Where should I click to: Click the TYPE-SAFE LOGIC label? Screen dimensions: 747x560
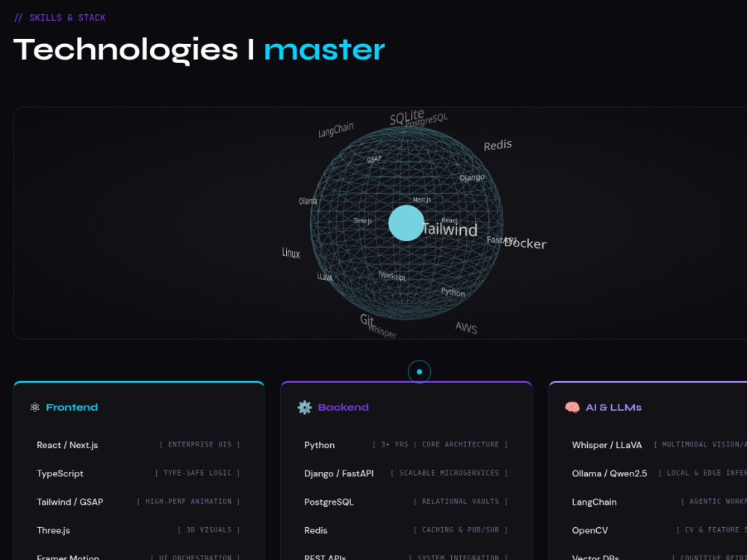tap(197, 473)
